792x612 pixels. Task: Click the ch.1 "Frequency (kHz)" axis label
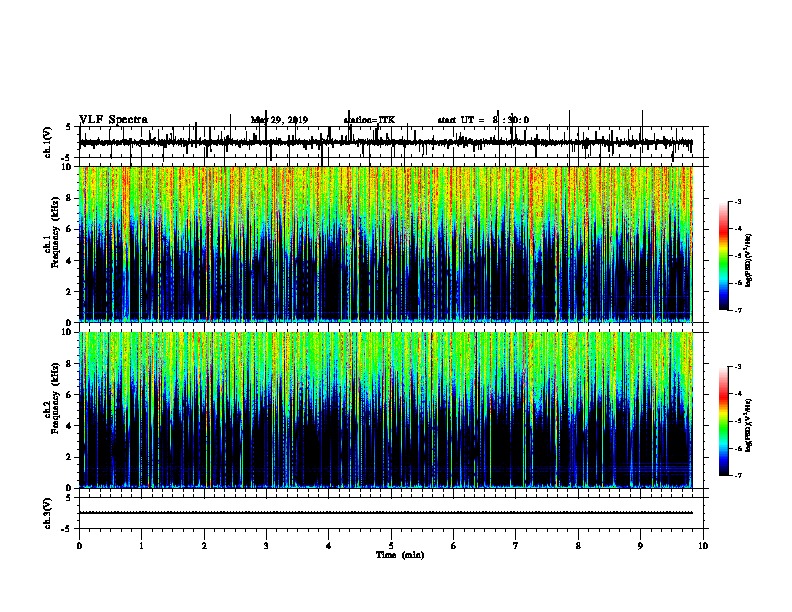coord(57,232)
